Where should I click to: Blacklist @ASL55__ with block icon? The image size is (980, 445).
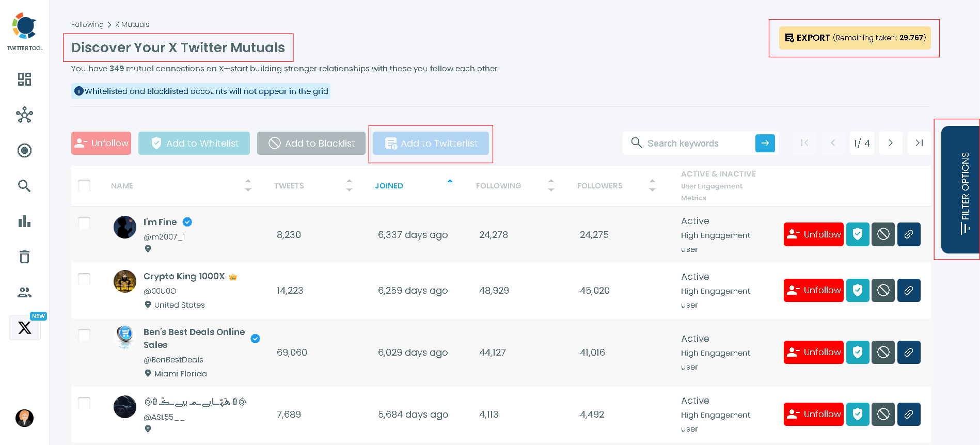tap(883, 414)
